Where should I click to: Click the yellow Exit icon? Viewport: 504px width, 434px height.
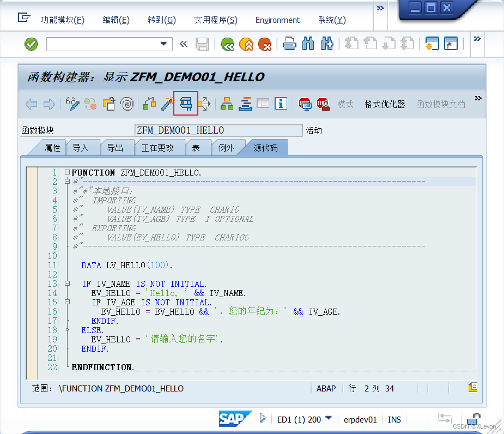(x=246, y=44)
